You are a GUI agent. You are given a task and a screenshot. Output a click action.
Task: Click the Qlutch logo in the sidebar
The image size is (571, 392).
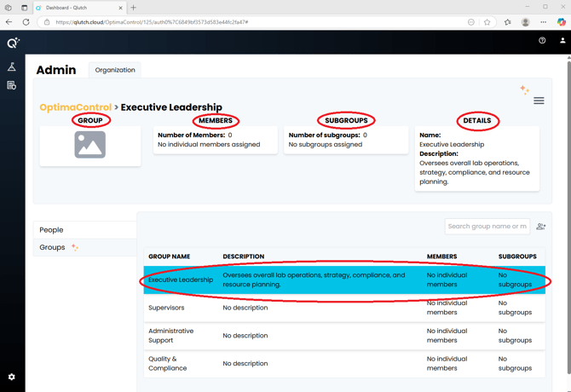click(13, 43)
